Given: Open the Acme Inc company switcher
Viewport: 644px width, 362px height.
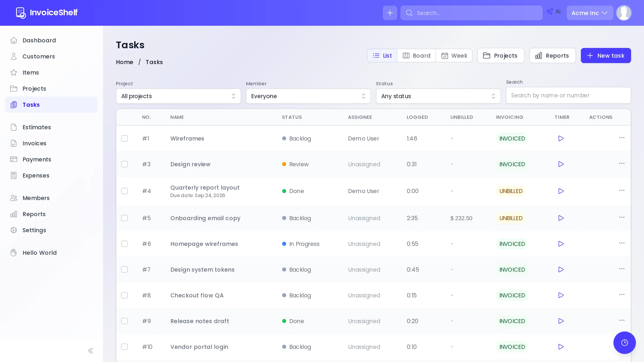Looking at the screenshot, I should click(590, 13).
